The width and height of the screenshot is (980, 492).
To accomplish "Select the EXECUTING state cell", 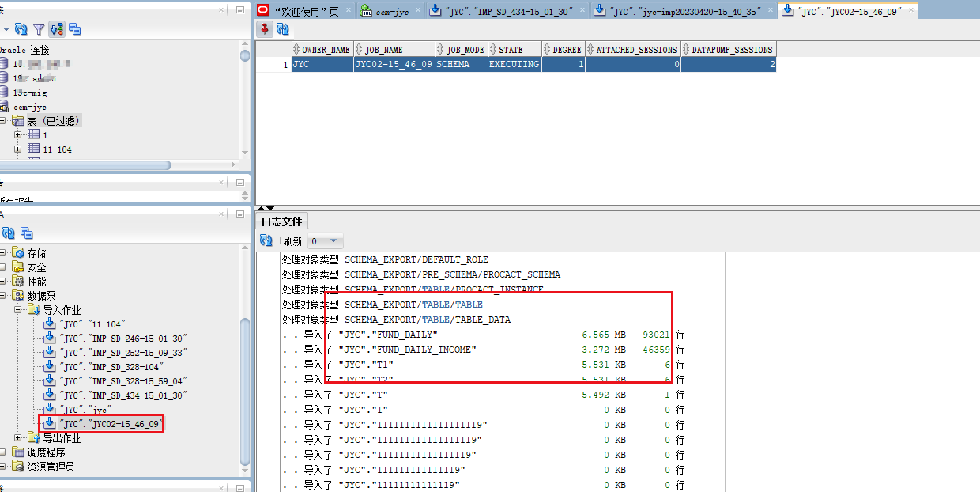I will 514,64.
